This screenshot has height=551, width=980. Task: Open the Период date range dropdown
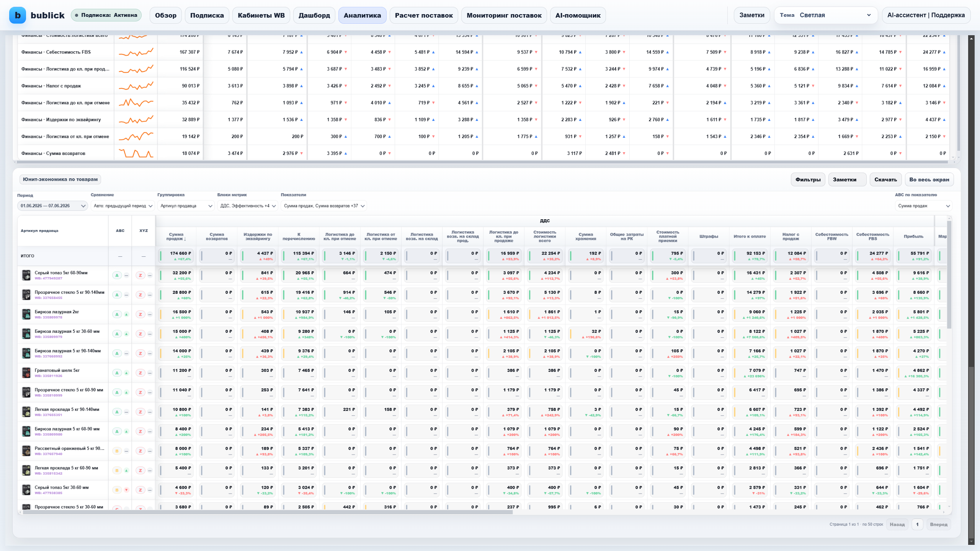(52, 206)
